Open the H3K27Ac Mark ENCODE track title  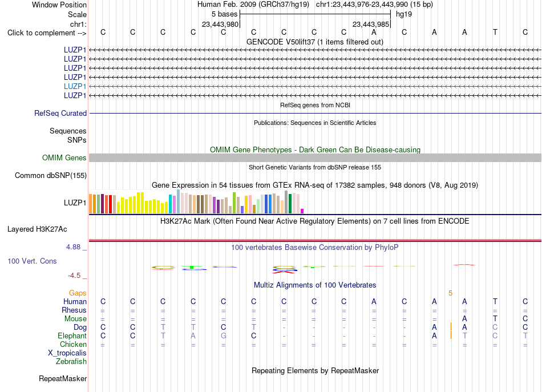[315, 221]
